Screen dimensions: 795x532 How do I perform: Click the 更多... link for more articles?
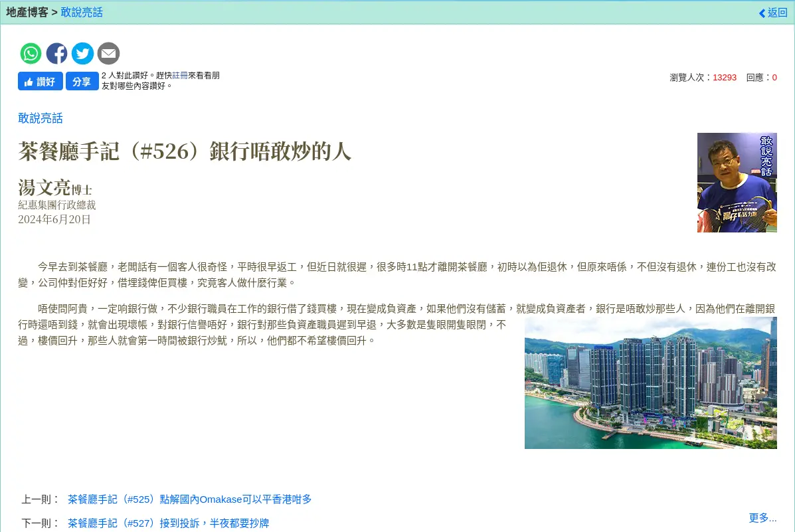coord(762,517)
